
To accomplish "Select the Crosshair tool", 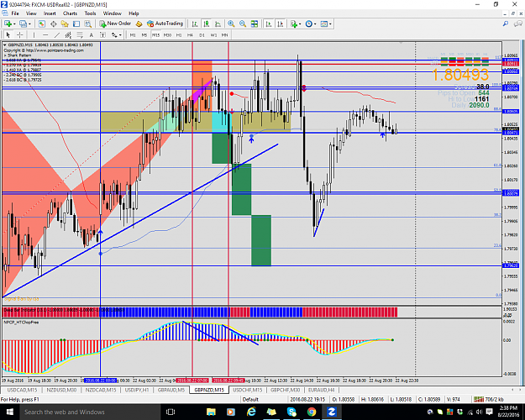I will click(20, 34).
